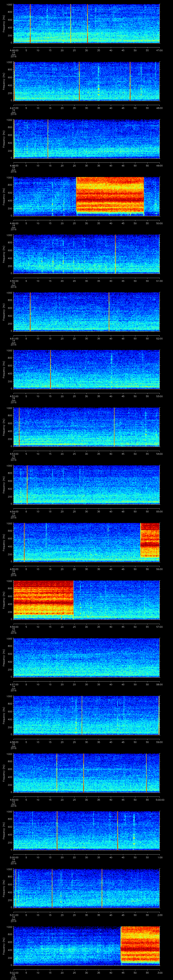Click the vertical line near 14 seconds in the 4:48:00 spectrogram
This screenshot has height=980, width=173.
tap(48, 139)
